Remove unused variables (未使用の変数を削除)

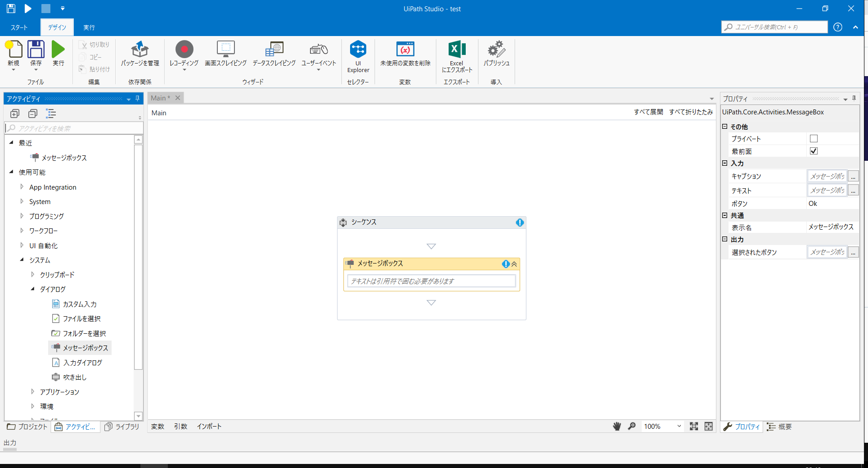[405, 54]
